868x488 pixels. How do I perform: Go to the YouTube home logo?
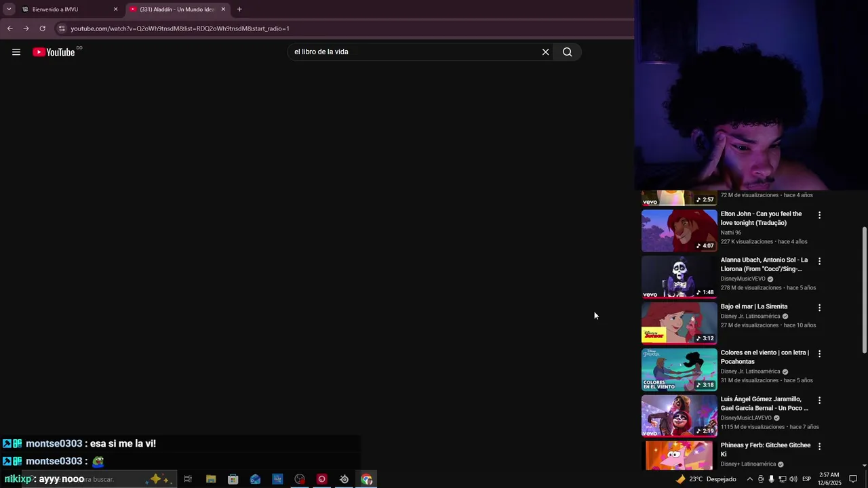54,52
